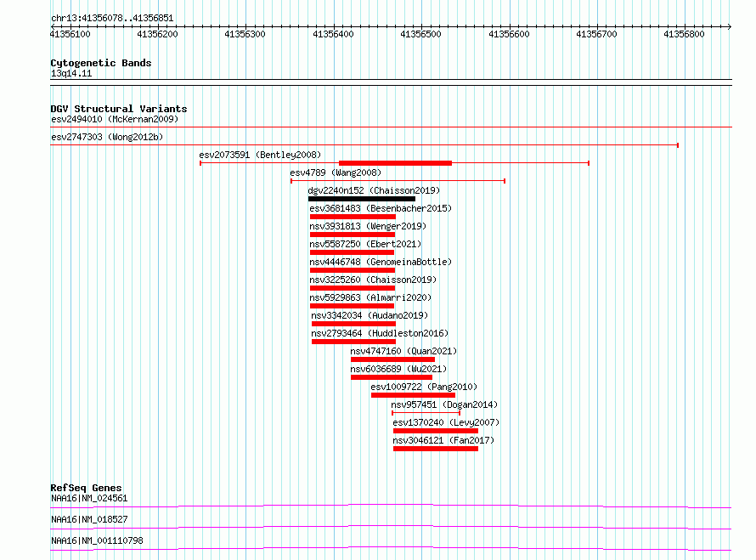Viewport: 756px width, 560px height.
Task: Click nsv4747160 (Quan2021) variant label
Action: coord(403,351)
